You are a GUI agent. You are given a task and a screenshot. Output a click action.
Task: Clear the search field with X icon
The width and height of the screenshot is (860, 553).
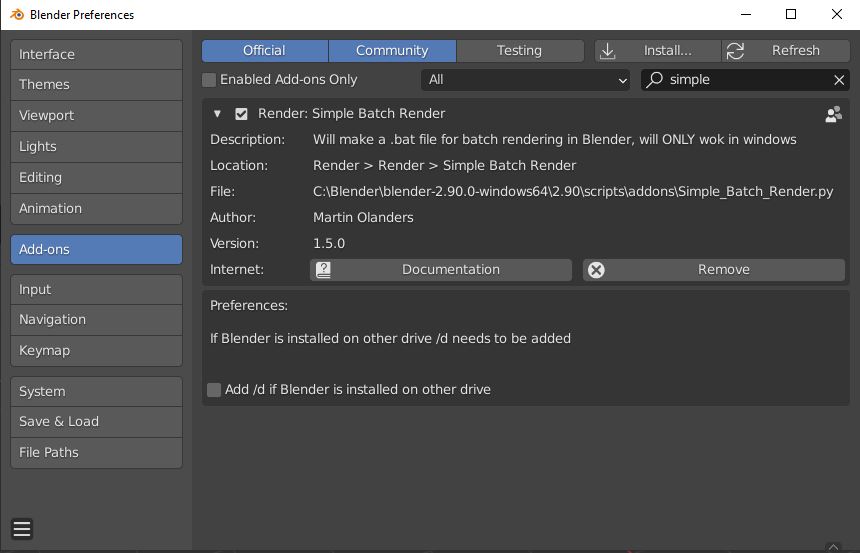[839, 80]
